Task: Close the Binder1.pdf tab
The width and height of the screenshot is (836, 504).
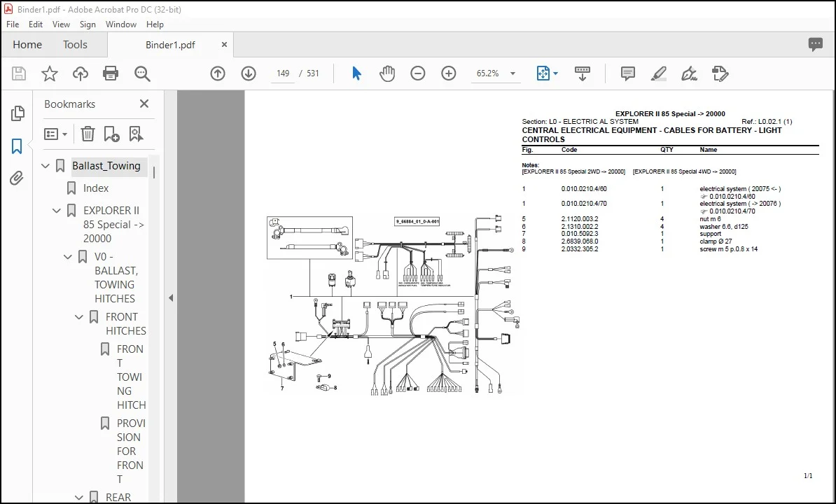Action: (225, 45)
